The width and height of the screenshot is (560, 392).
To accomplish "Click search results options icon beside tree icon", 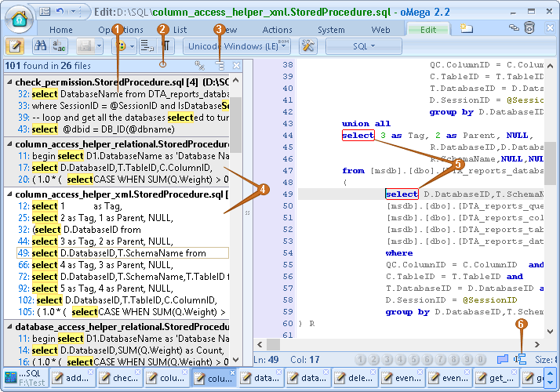I will coord(199,65).
